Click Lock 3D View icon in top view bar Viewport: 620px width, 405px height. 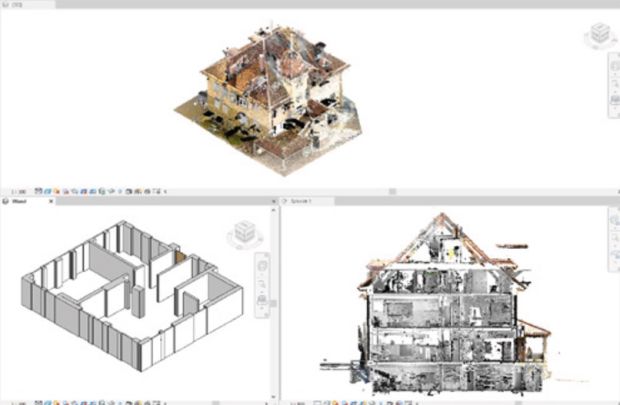coord(103,191)
